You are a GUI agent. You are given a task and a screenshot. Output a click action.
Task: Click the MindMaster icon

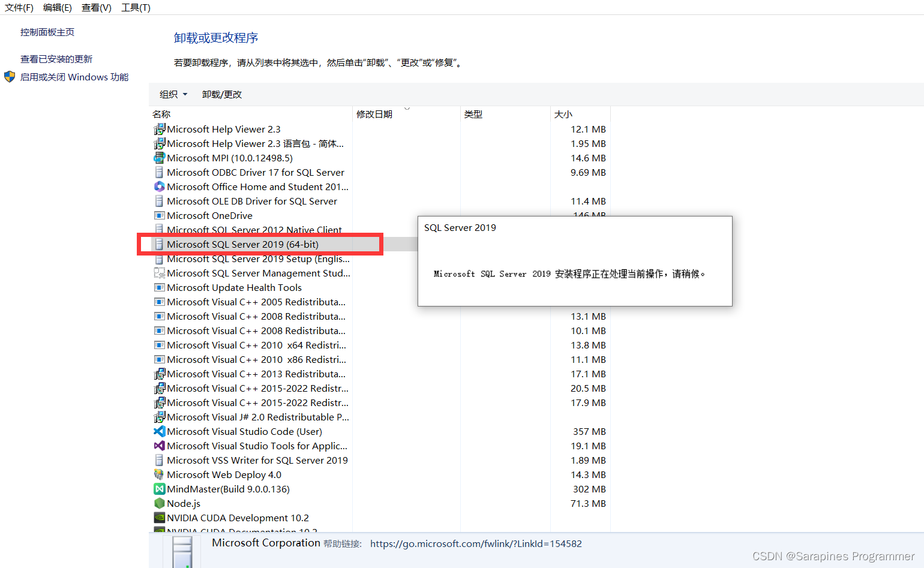pyautogui.click(x=159, y=489)
